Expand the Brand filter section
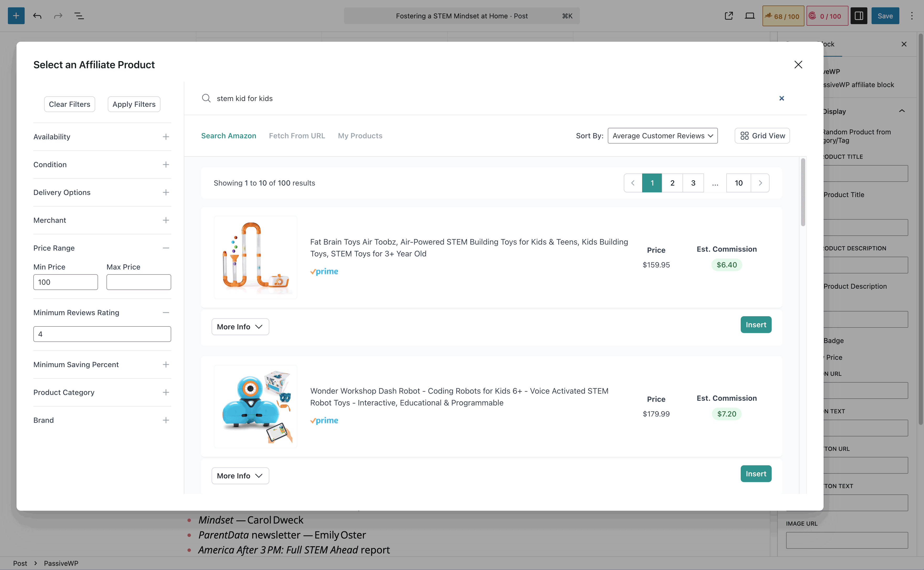The width and height of the screenshot is (924, 570). [x=166, y=420]
